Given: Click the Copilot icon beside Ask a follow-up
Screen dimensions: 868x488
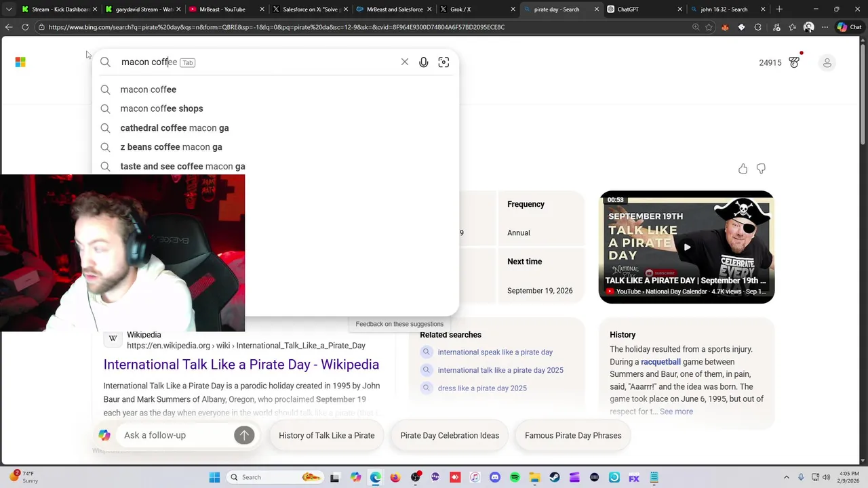Looking at the screenshot, I should click(x=104, y=435).
